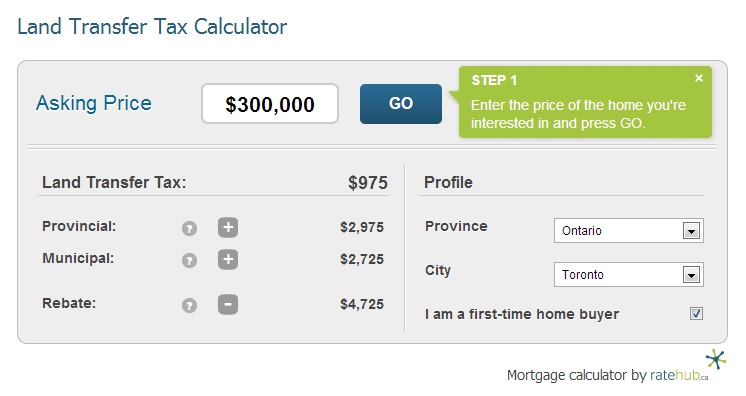Close the Step 1 tooltip
746x396 pixels.
point(699,78)
